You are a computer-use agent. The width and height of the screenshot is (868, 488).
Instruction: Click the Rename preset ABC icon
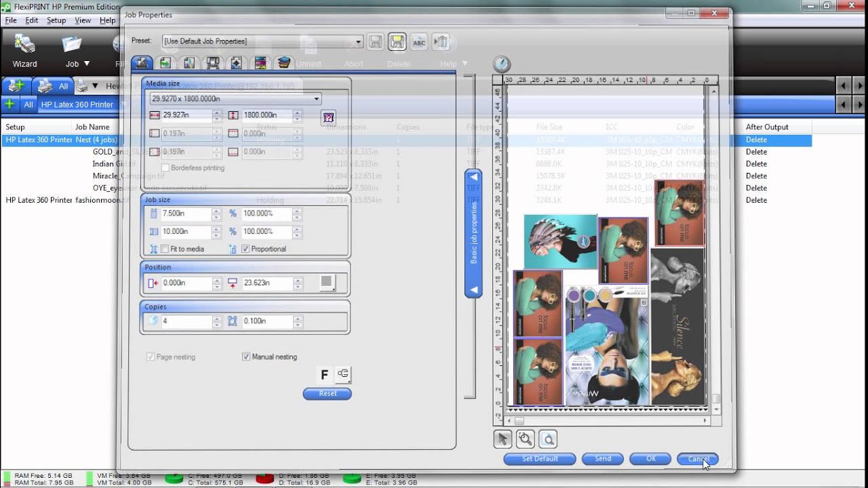419,42
